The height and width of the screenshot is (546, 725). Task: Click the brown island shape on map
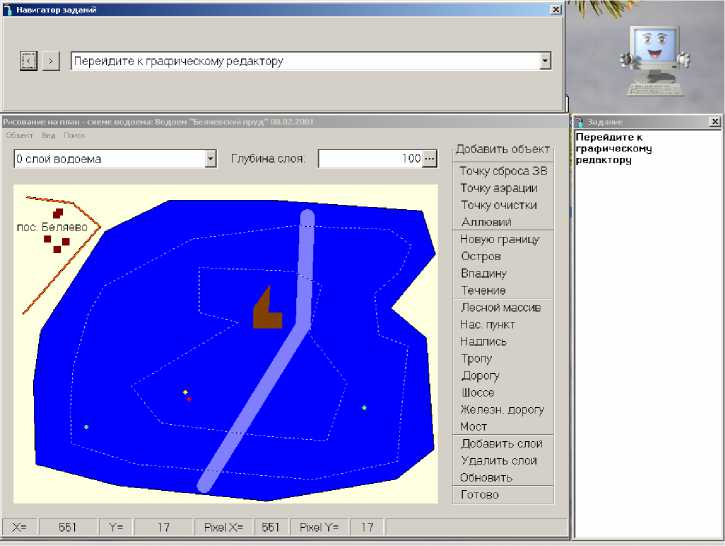coord(266,312)
